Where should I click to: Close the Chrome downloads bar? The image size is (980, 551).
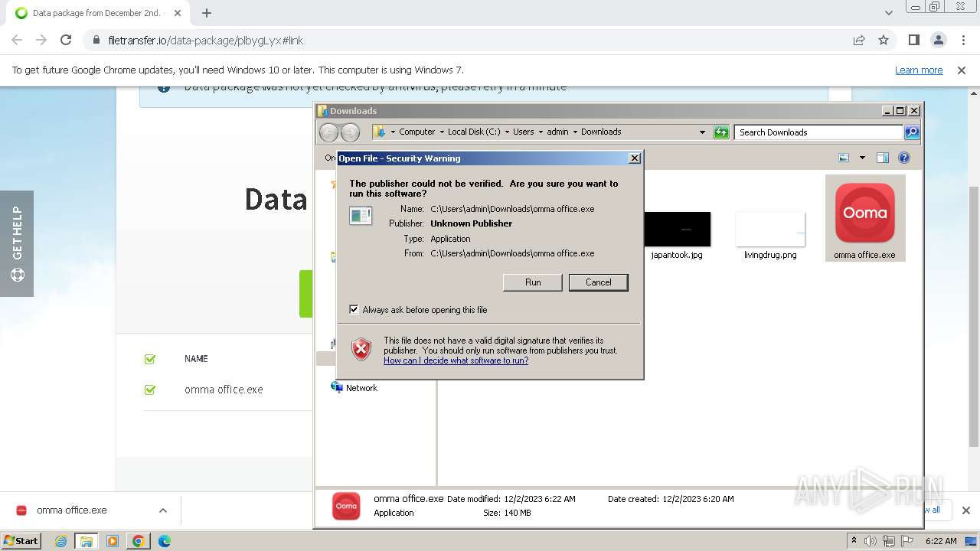click(x=965, y=510)
